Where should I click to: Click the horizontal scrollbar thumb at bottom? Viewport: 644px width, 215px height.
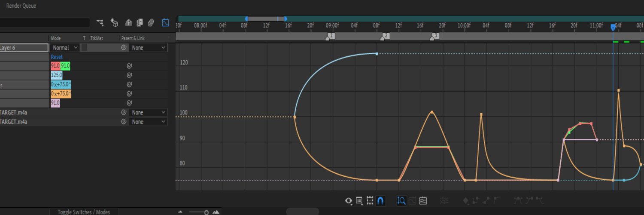pyautogui.click(x=303, y=211)
